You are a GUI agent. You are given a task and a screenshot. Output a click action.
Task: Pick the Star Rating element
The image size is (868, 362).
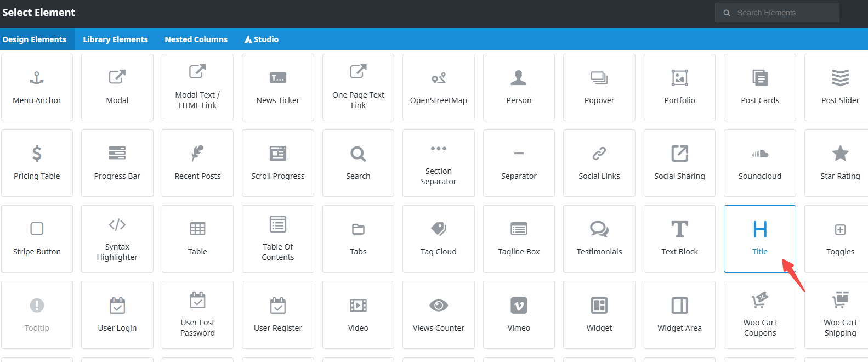(x=839, y=163)
